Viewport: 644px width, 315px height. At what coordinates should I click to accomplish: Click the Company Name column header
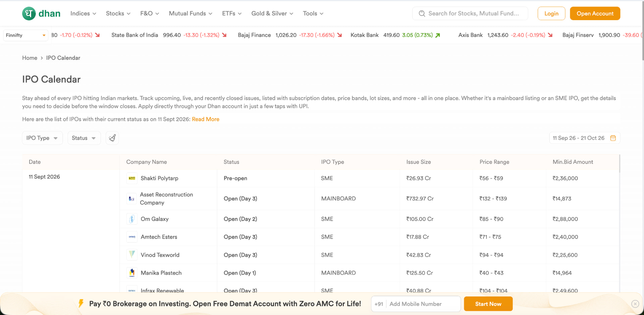(x=147, y=162)
